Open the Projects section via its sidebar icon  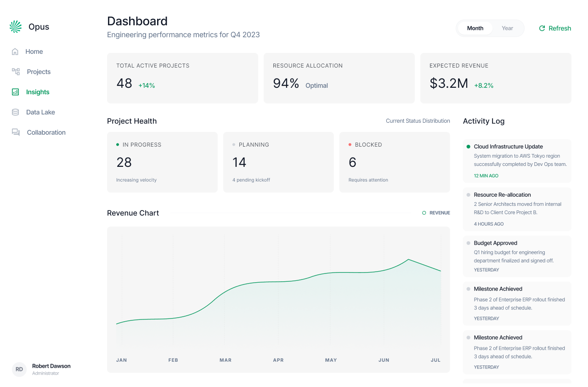click(x=15, y=72)
